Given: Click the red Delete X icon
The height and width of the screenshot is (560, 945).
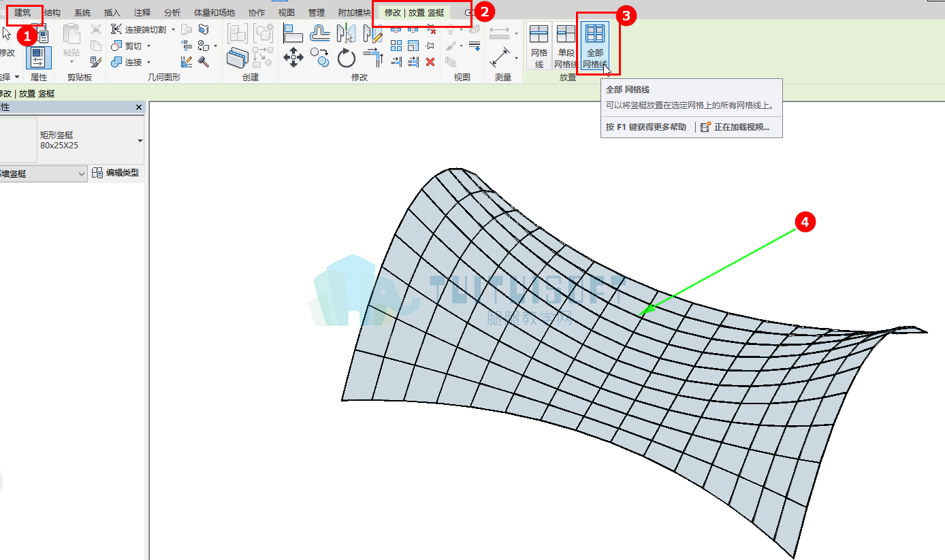Looking at the screenshot, I should click(430, 62).
